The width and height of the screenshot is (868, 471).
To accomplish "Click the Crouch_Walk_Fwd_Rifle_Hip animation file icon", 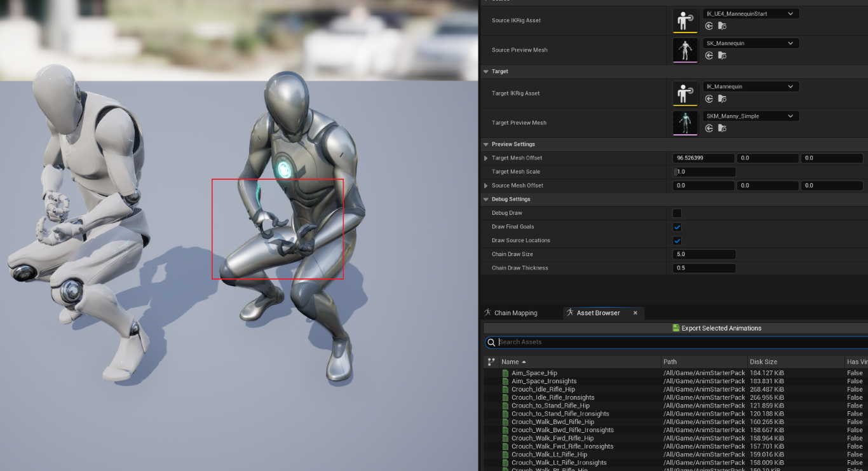I will (506, 438).
